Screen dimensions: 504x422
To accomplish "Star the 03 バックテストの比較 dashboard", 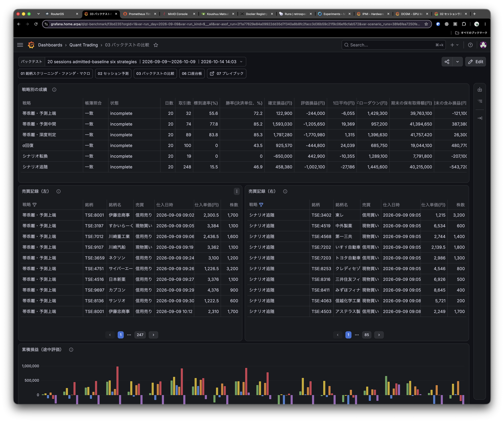I will point(156,45).
